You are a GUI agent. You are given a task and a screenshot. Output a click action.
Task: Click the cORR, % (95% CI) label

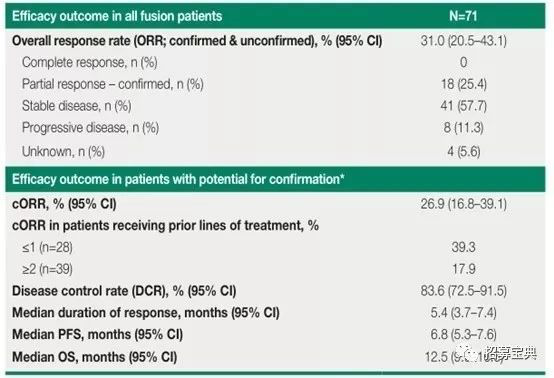pyautogui.click(x=64, y=204)
